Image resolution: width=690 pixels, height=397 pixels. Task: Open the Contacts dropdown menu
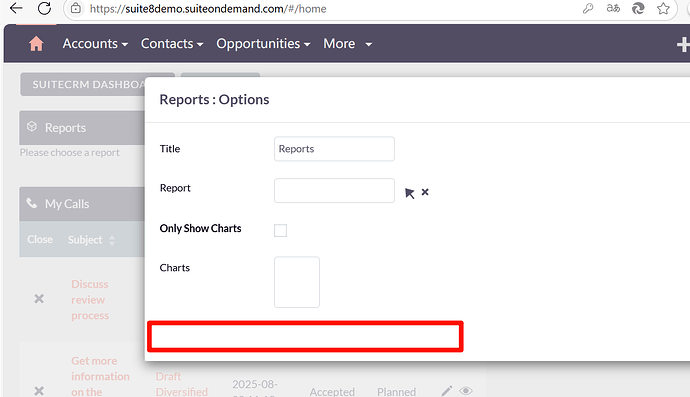[172, 44]
